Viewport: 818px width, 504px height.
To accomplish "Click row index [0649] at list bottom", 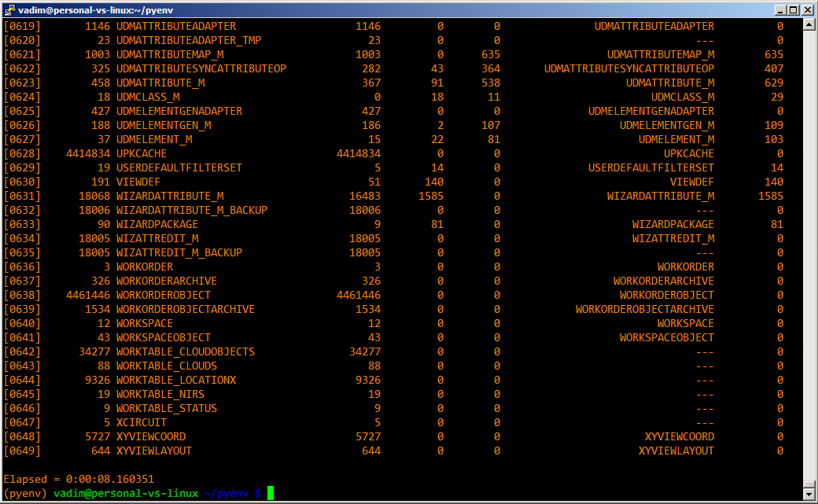I will tap(22, 451).
